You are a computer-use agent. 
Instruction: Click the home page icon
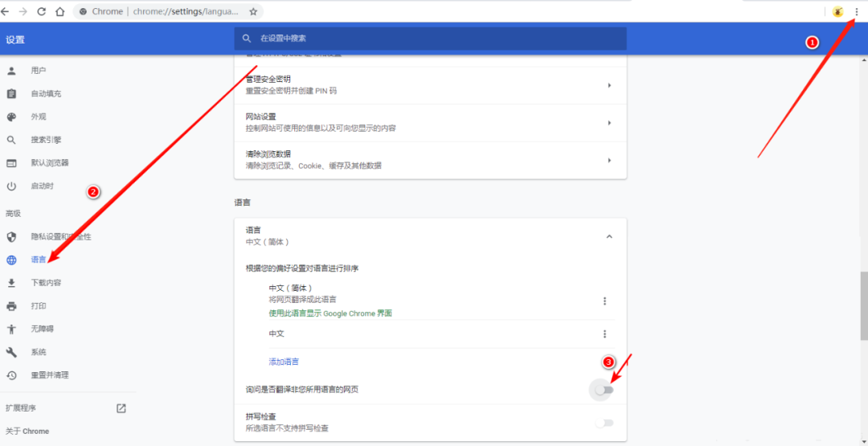(x=60, y=11)
